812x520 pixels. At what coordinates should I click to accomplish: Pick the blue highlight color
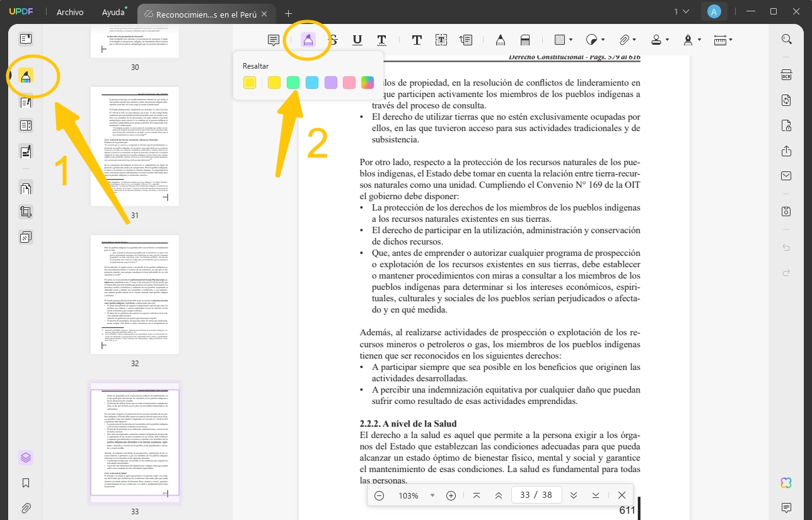pyautogui.click(x=312, y=83)
